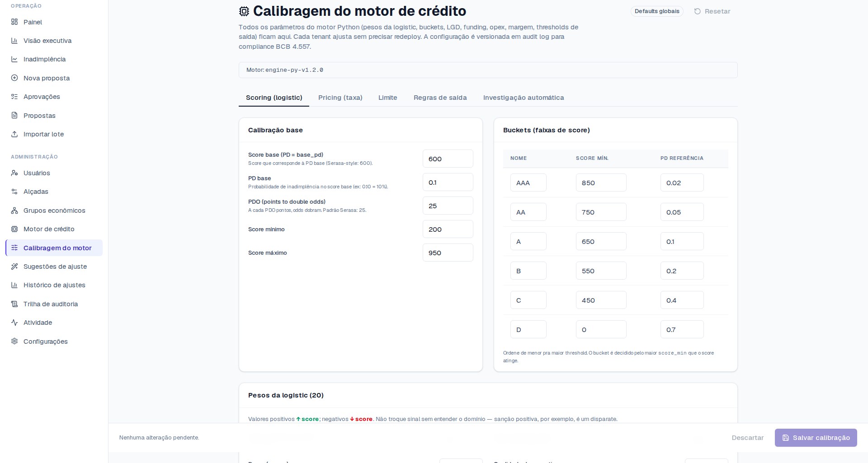
Task: Click the Trilha de auditoria icon
Action: tap(14, 304)
